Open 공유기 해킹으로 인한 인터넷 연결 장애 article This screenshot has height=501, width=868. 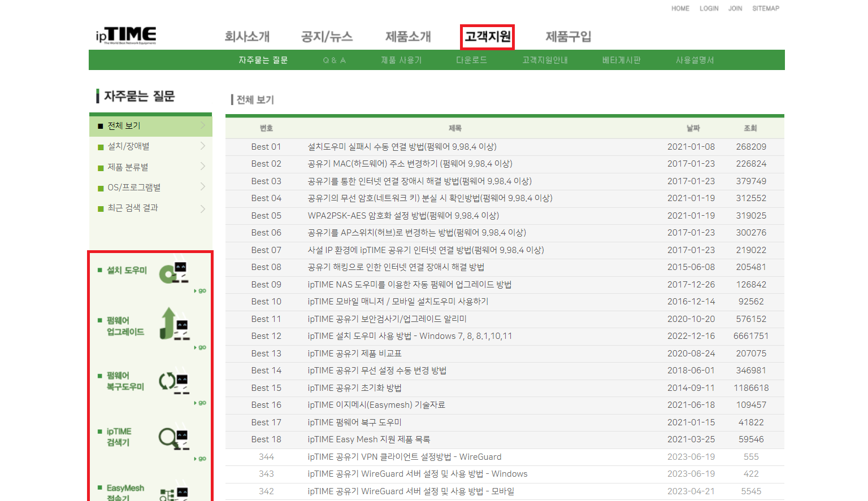(396, 267)
